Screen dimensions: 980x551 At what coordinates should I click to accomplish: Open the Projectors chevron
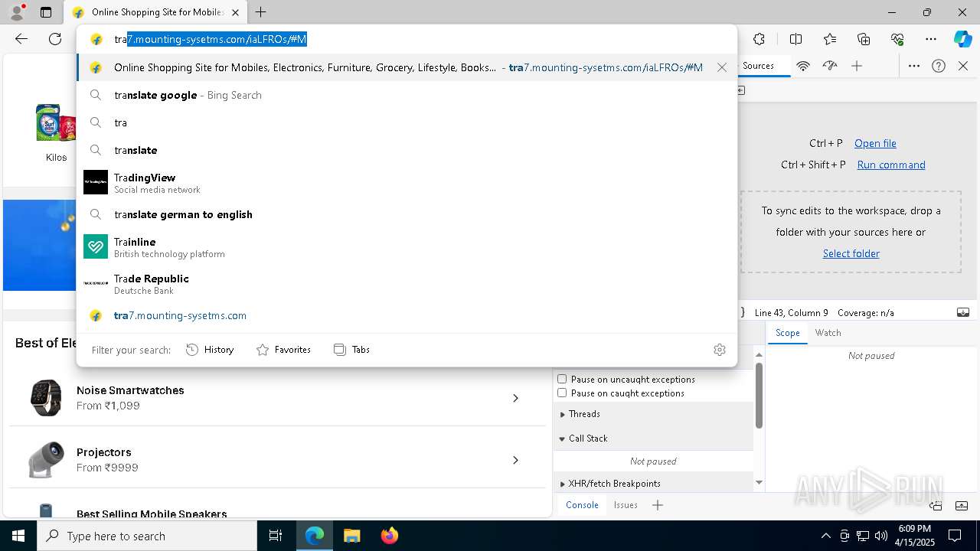(x=515, y=460)
